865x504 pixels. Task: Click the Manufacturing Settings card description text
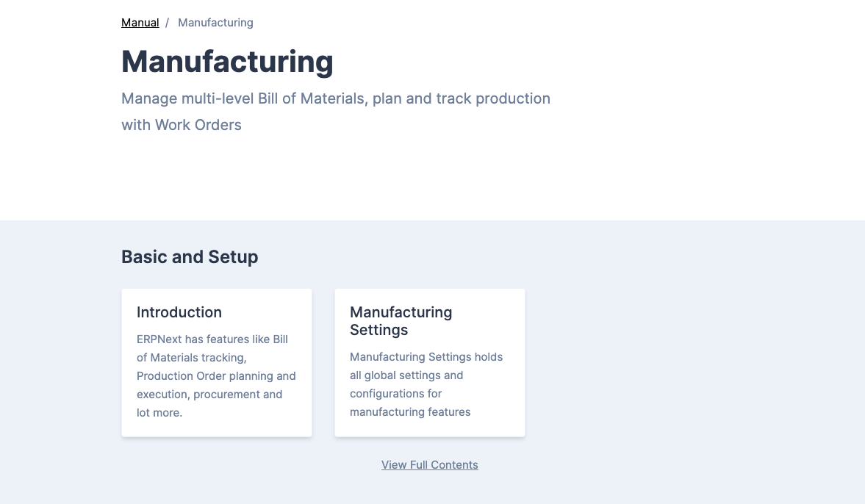426,384
